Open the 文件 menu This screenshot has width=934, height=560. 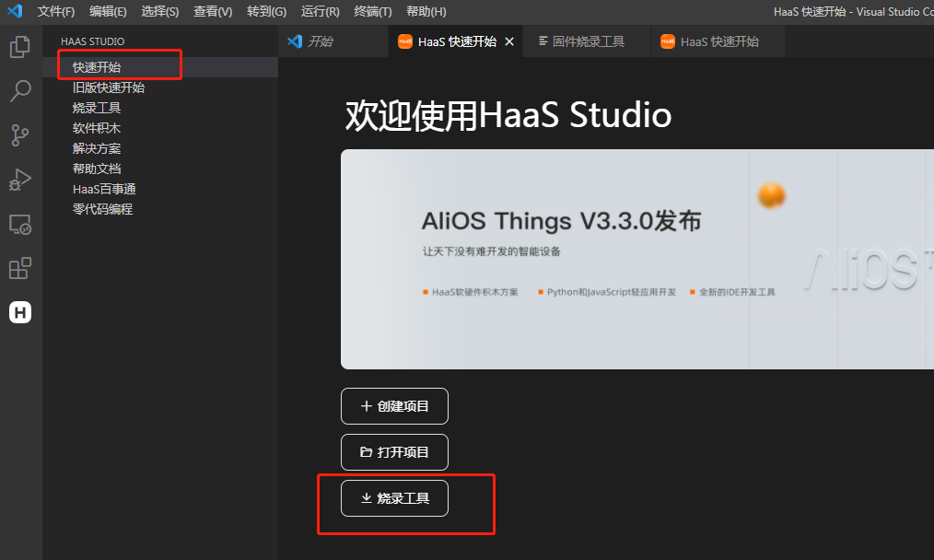tap(55, 11)
